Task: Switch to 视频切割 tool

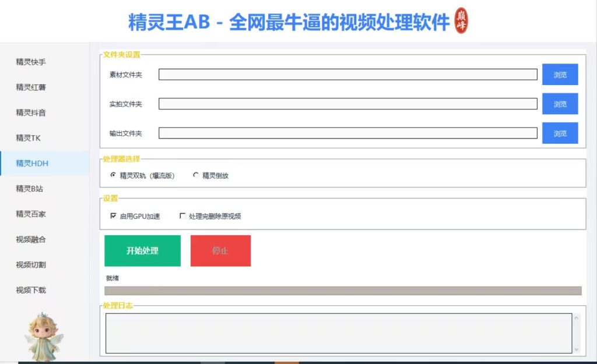Action: click(x=31, y=265)
